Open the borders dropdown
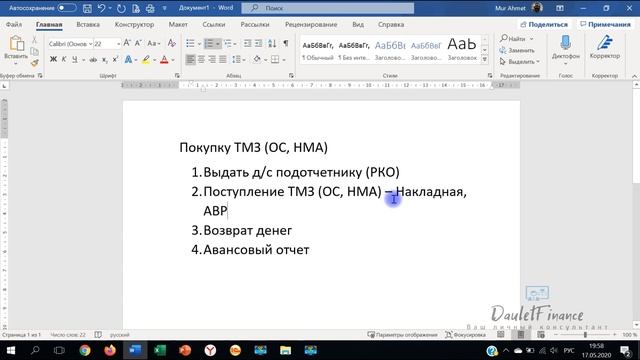640x360 pixels. click(284, 60)
